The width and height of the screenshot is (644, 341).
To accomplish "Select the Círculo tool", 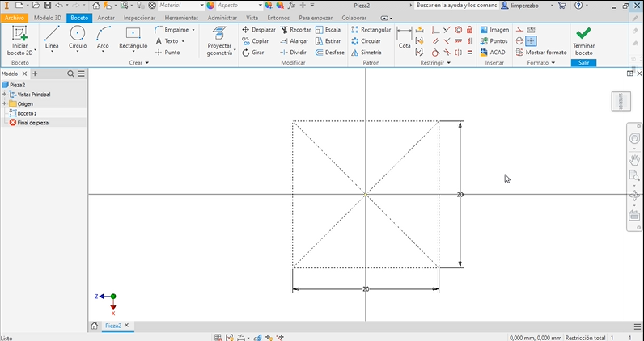I will point(77,37).
